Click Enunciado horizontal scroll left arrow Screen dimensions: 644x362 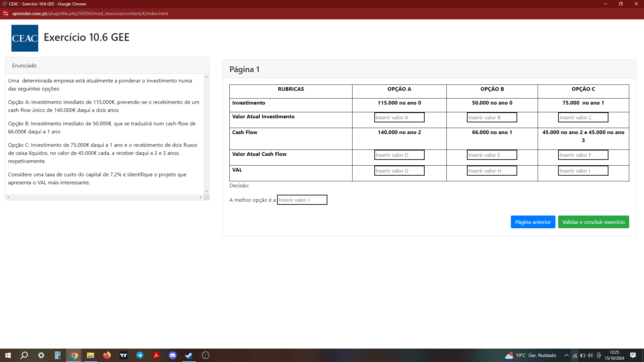(8, 197)
